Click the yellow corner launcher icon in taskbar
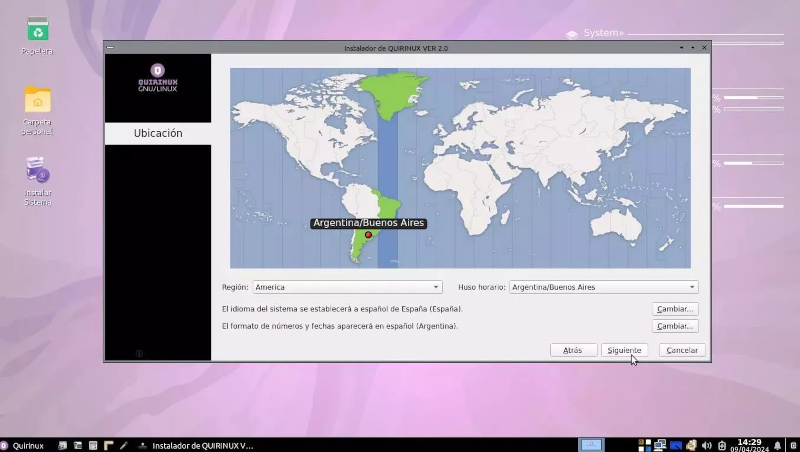The image size is (800, 452). pyautogui.click(x=108, y=445)
